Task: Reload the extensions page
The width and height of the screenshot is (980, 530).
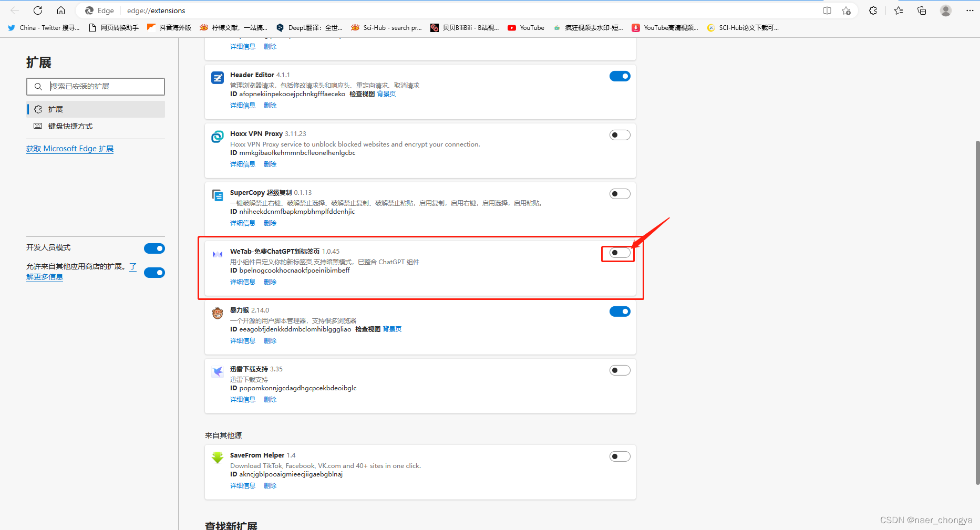Action: point(38,11)
